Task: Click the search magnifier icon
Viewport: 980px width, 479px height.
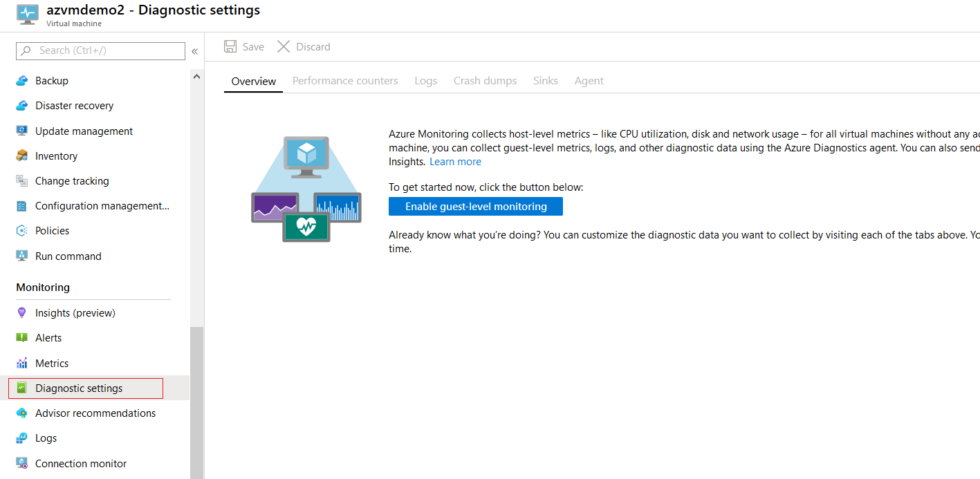Action: (x=26, y=50)
